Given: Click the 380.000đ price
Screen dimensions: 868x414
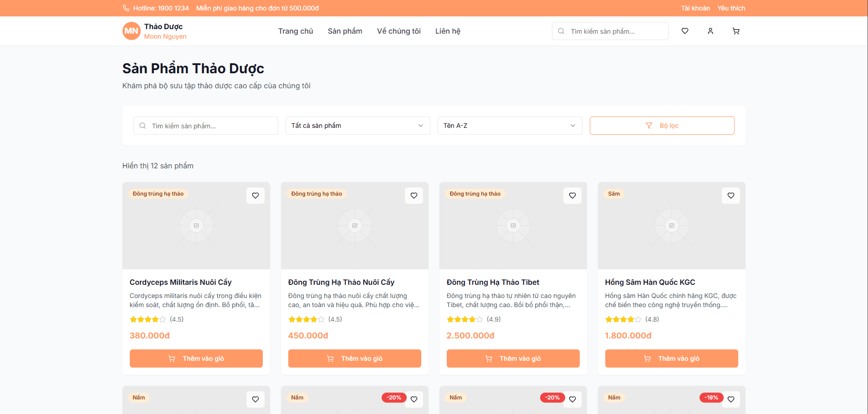Looking at the screenshot, I should click(150, 336).
